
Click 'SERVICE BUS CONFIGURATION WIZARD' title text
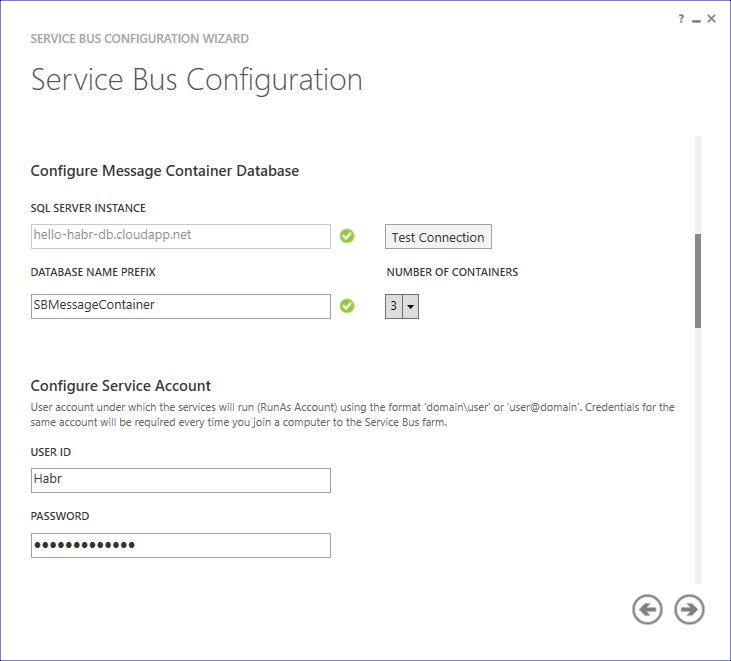click(140, 39)
